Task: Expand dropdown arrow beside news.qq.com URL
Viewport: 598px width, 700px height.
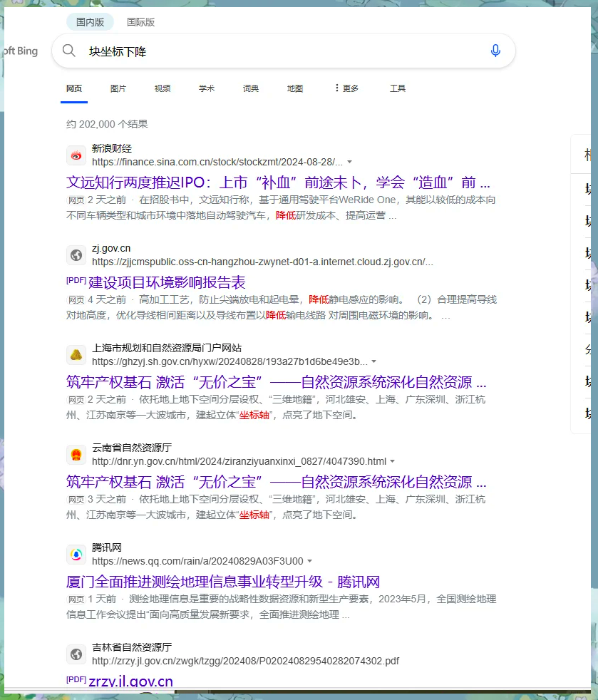Action: pos(310,561)
